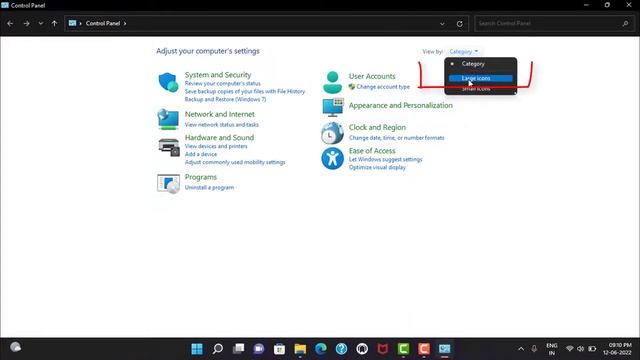Open Appearance and Personalization heading link

point(400,105)
